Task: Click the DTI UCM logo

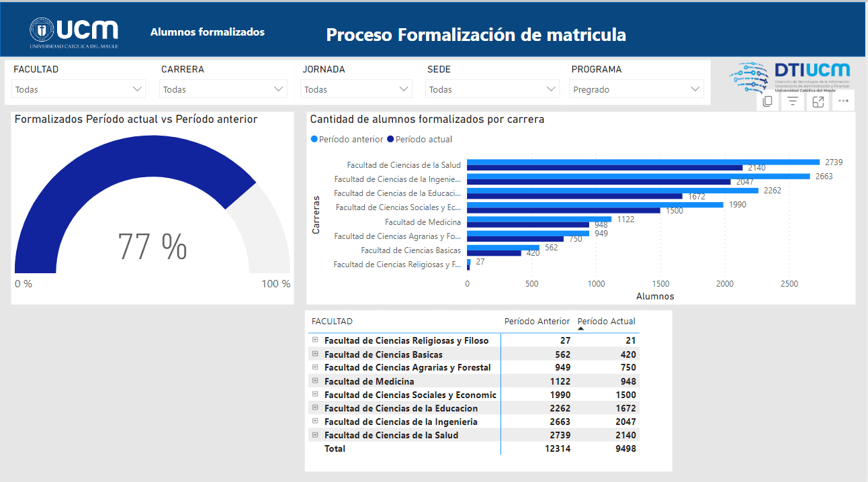Action: click(790, 77)
